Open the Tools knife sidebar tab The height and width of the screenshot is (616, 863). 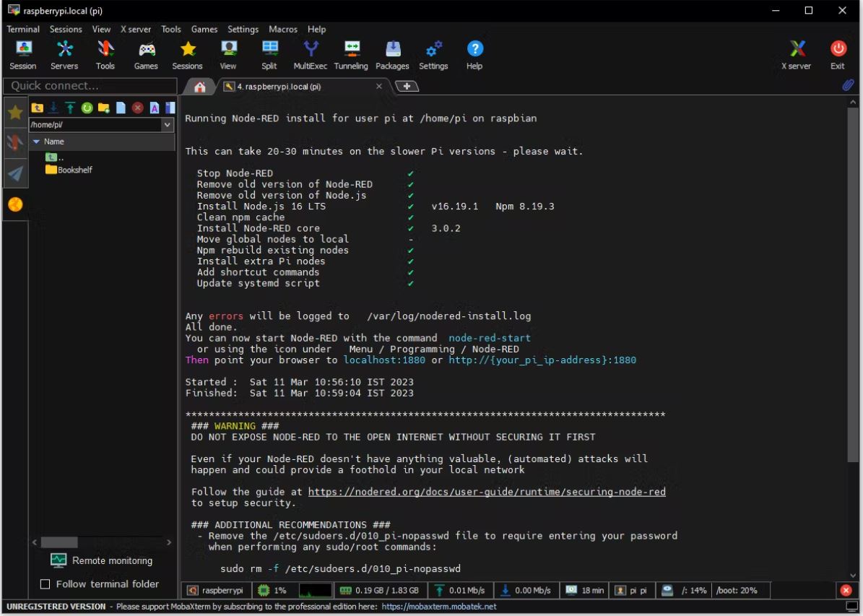coord(15,142)
